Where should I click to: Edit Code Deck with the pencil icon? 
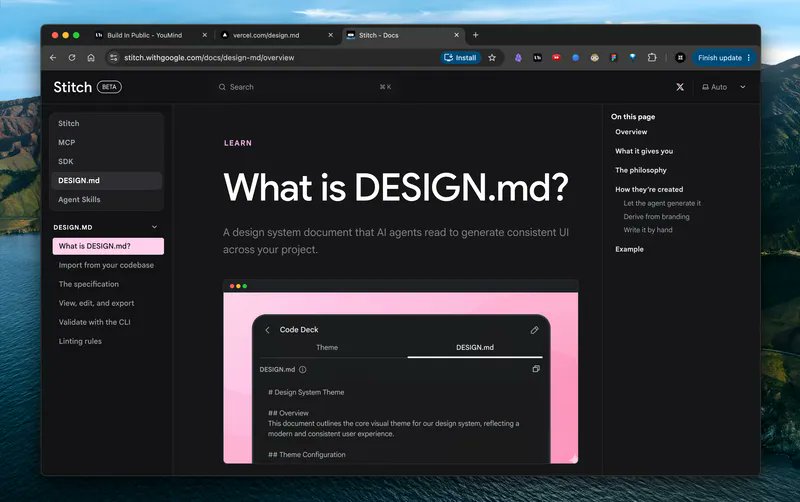[x=534, y=330]
